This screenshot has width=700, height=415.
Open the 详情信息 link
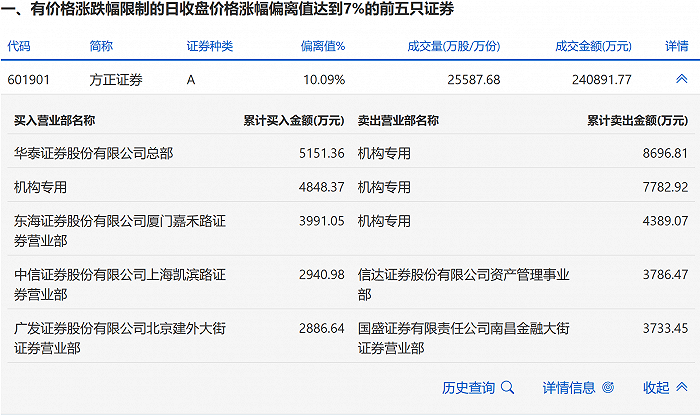(x=569, y=387)
